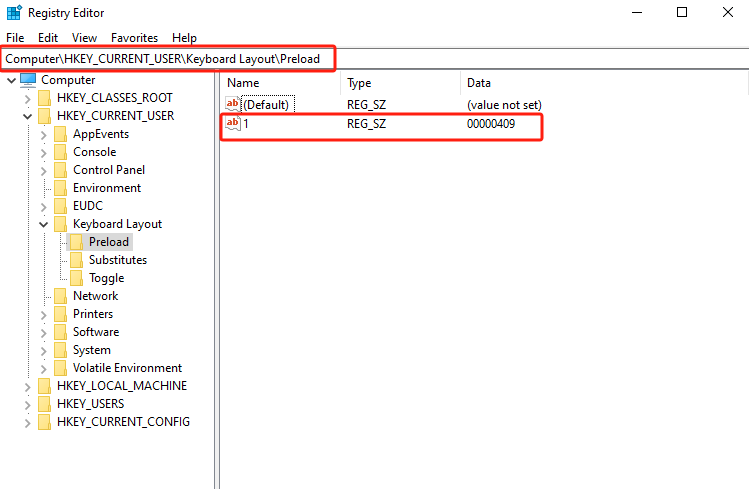Open the File menu

pos(15,38)
